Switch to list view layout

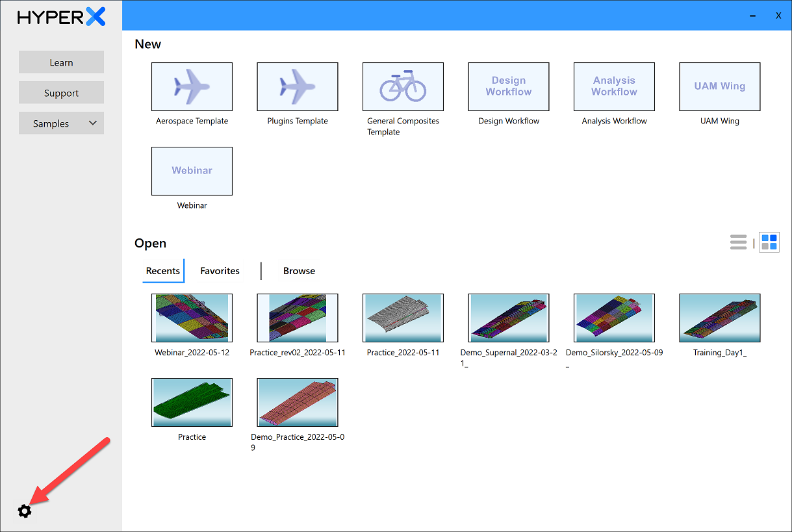739,242
